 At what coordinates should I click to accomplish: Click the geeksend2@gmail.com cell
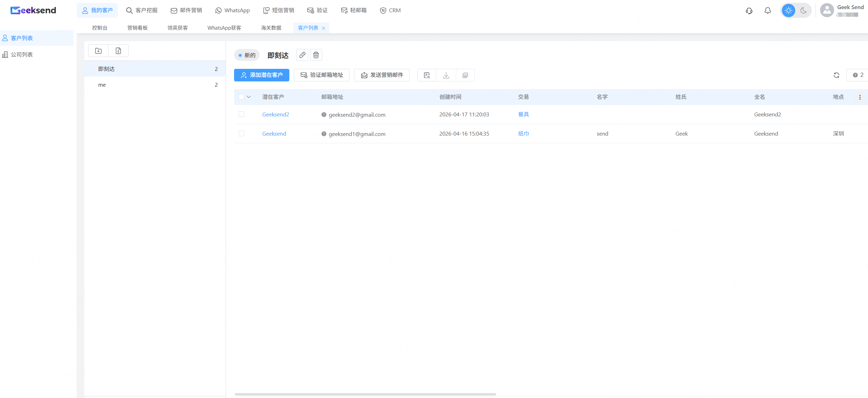coord(357,115)
